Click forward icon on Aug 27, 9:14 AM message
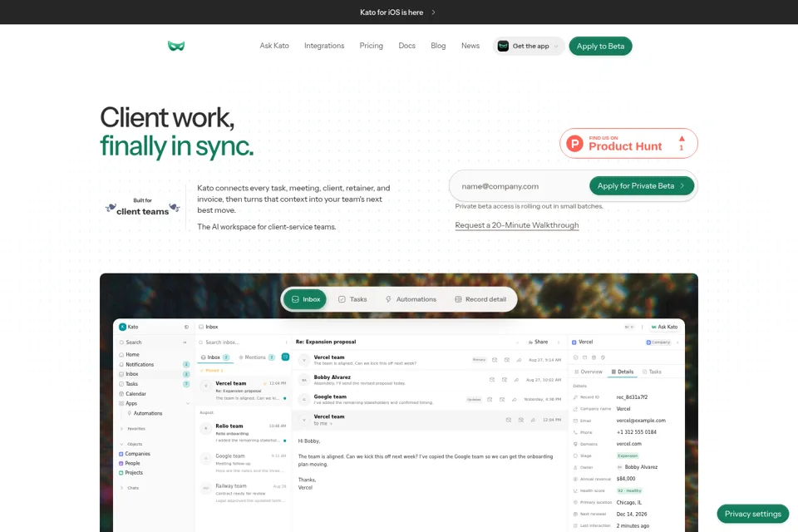 (x=519, y=360)
